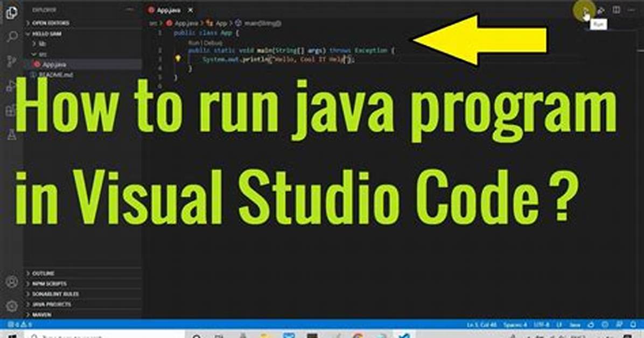
Task: Expand the SonarLint Rules section
Action: coord(82,294)
